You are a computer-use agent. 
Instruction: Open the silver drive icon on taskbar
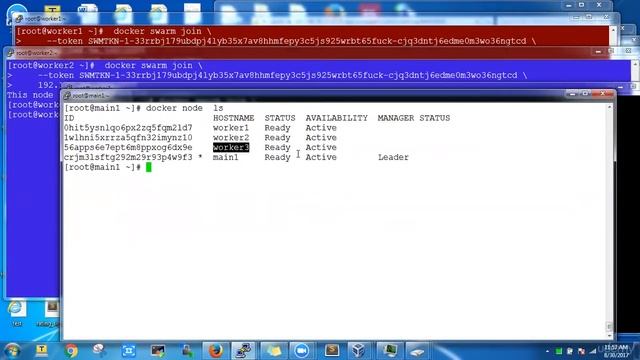[417, 351]
